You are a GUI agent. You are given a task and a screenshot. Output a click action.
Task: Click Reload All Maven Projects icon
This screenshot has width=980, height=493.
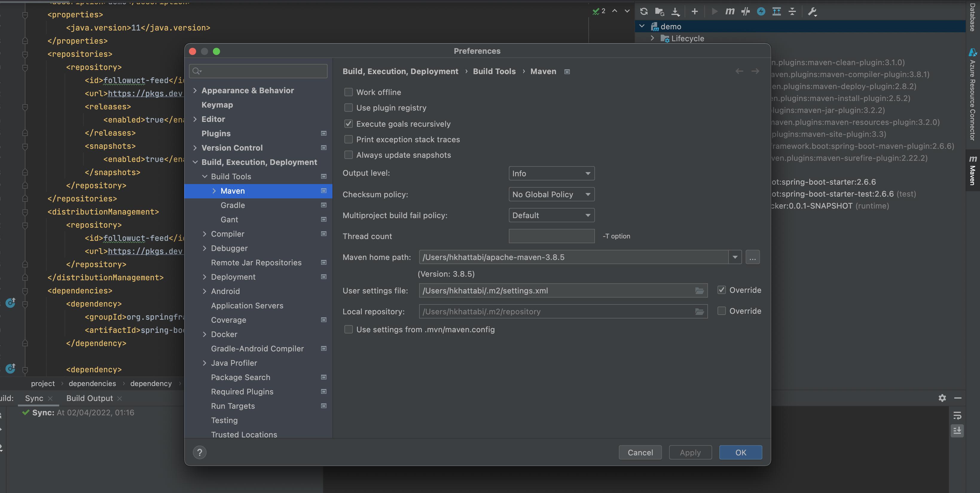[644, 11]
